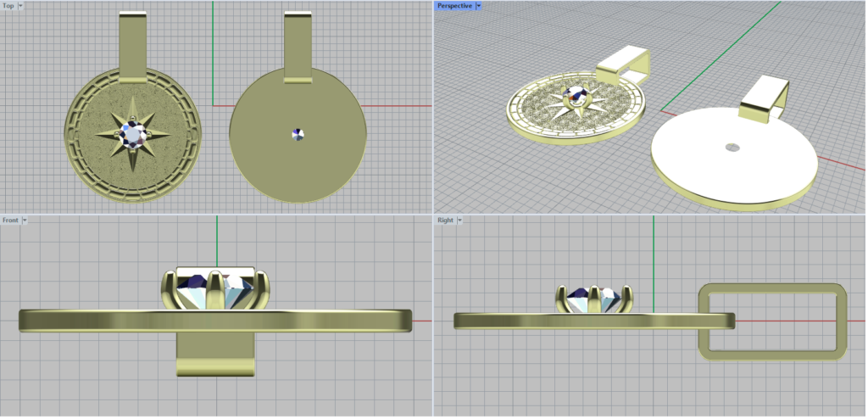Click the Front viewport title label
The image size is (868, 419).
pos(11,221)
